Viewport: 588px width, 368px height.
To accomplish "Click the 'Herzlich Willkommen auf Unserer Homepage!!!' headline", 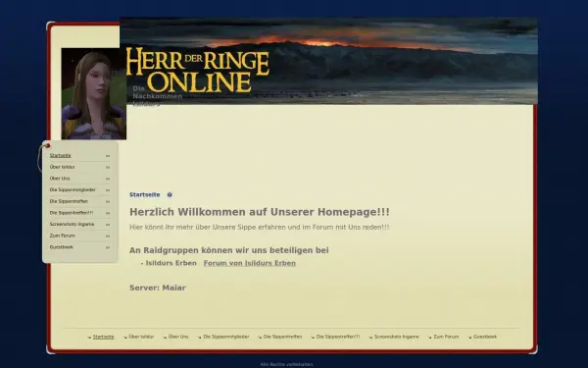I will click(x=260, y=212).
